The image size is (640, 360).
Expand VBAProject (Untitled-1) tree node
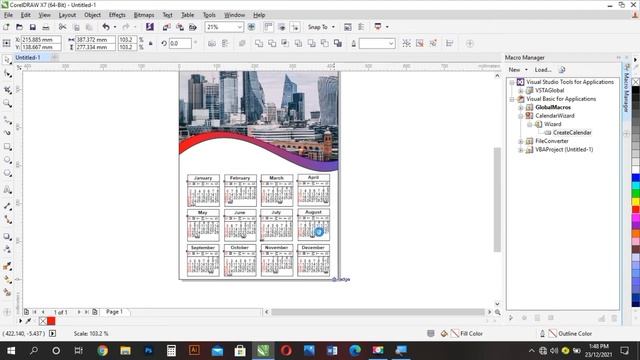pos(521,150)
